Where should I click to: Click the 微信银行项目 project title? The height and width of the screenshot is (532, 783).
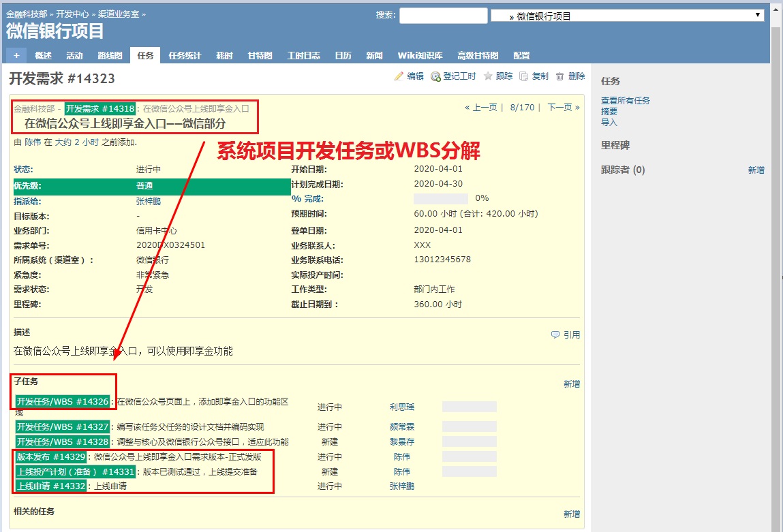(x=55, y=31)
